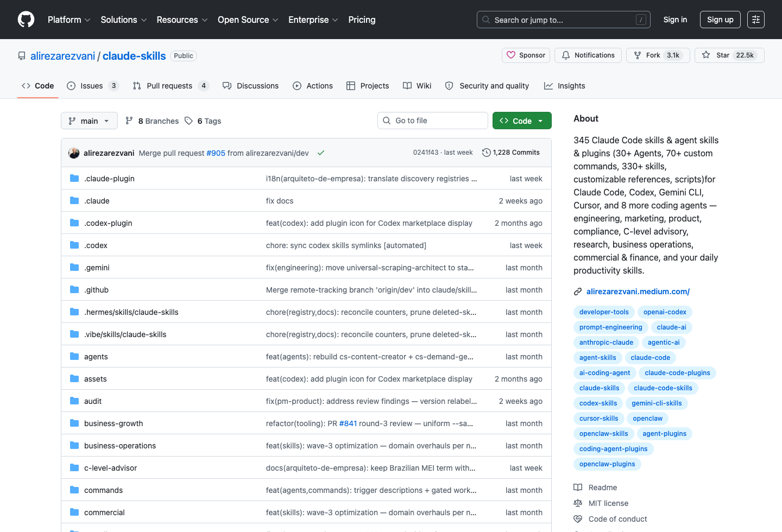782x532 pixels.
Task: Expand the Resources menu
Action: [182, 20]
